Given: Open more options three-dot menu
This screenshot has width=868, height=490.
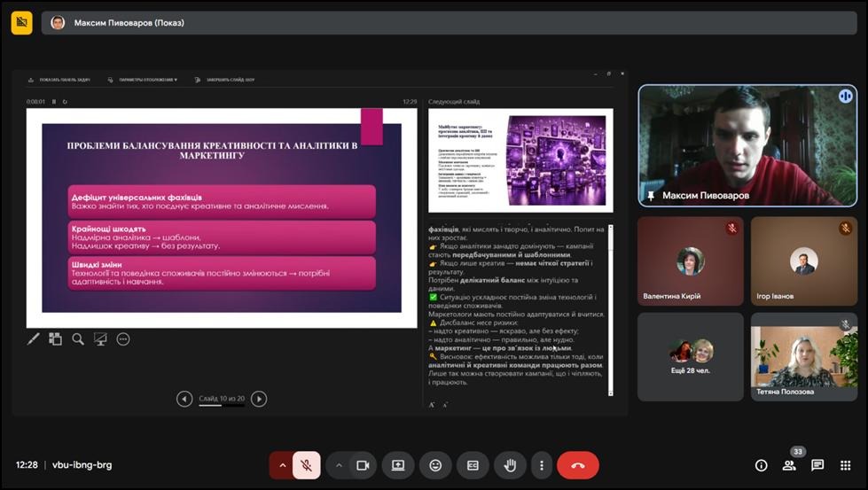Looking at the screenshot, I should 541,465.
